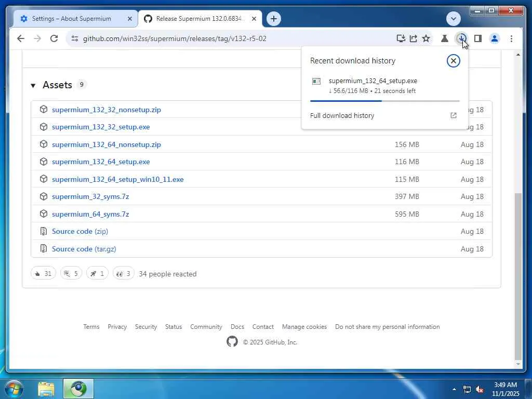
Task: Click the download progress bar
Action: click(x=385, y=101)
